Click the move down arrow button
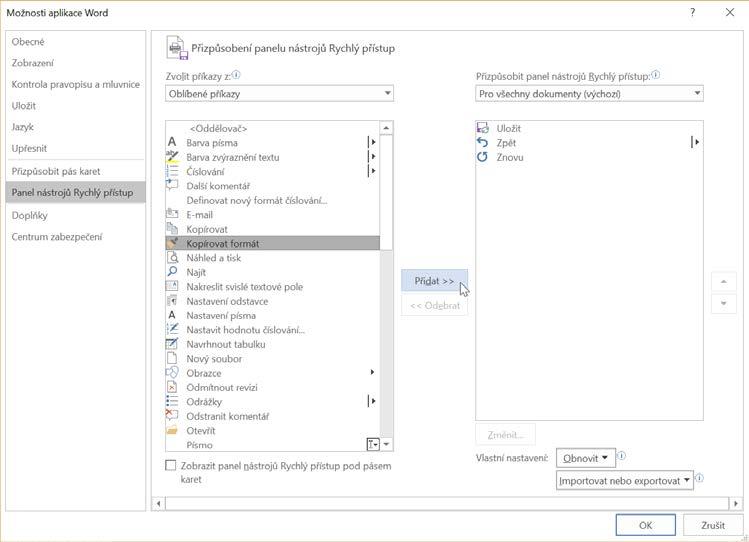Viewport: 749px width, 542px height. tap(724, 303)
